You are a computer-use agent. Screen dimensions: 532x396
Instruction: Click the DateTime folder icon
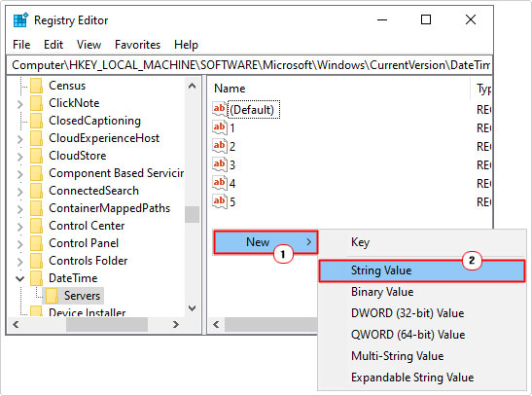point(36,278)
